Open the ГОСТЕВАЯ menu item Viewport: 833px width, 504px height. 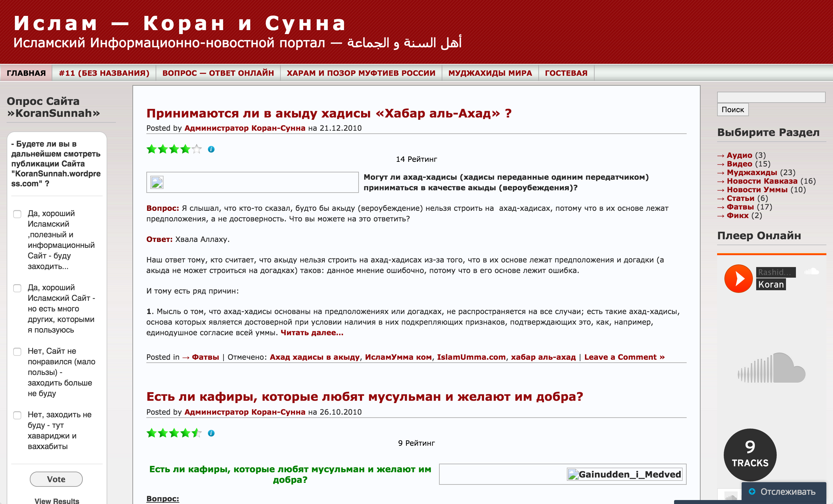point(566,73)
